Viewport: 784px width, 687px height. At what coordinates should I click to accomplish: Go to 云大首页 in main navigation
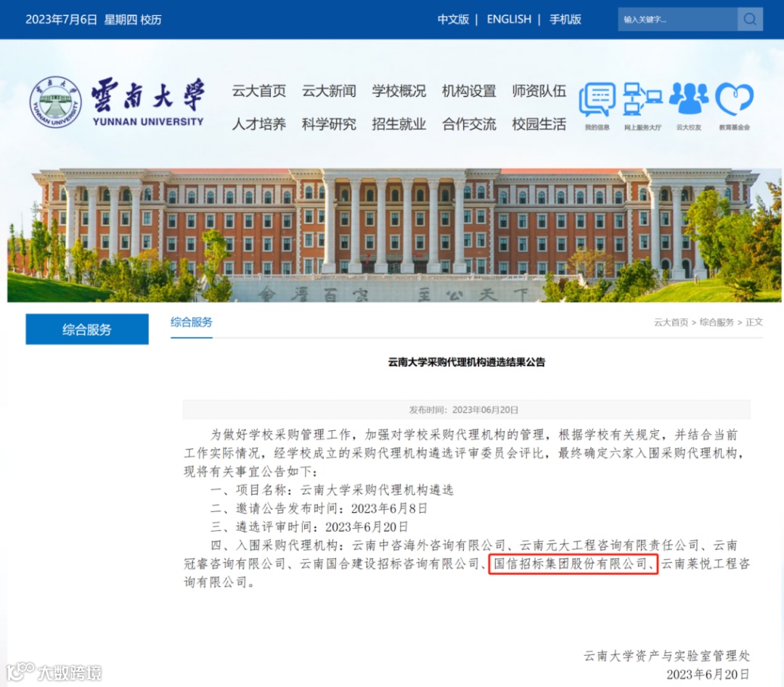tap(259, 91)
